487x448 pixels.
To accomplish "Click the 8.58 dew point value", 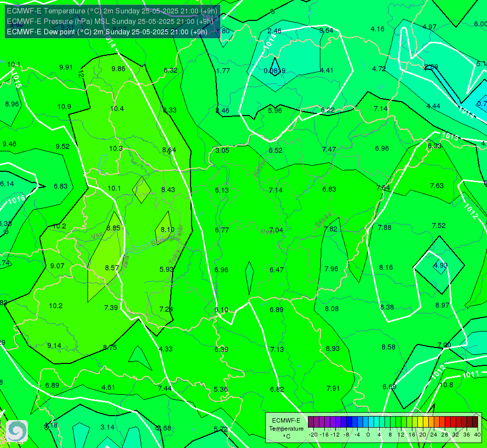I will click(x=389, y=347).
